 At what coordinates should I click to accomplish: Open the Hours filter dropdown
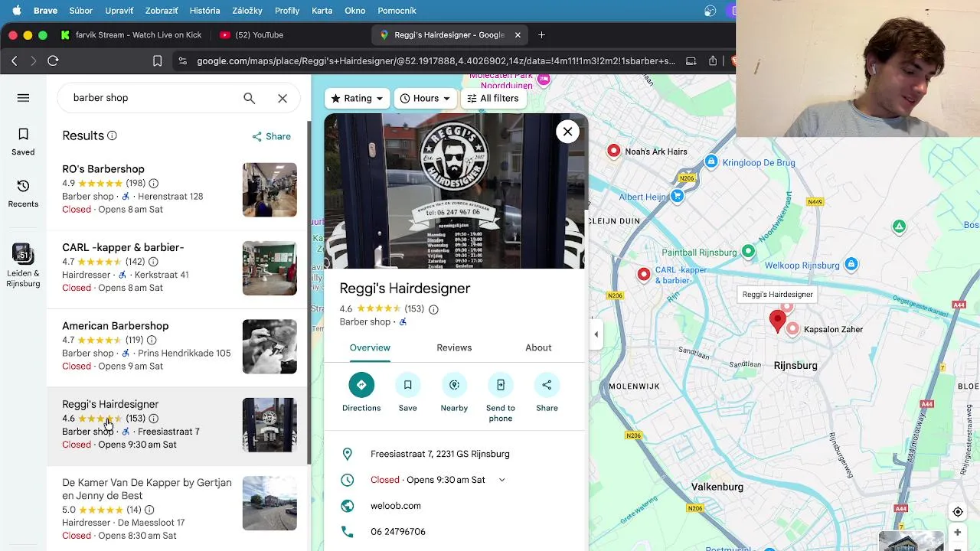(x=424, y=99)
